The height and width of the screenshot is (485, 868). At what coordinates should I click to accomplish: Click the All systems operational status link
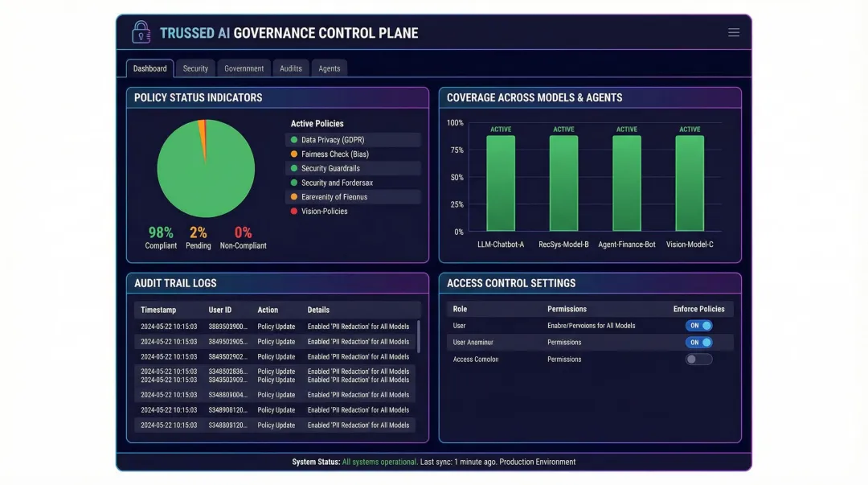[x=378, y=462]
